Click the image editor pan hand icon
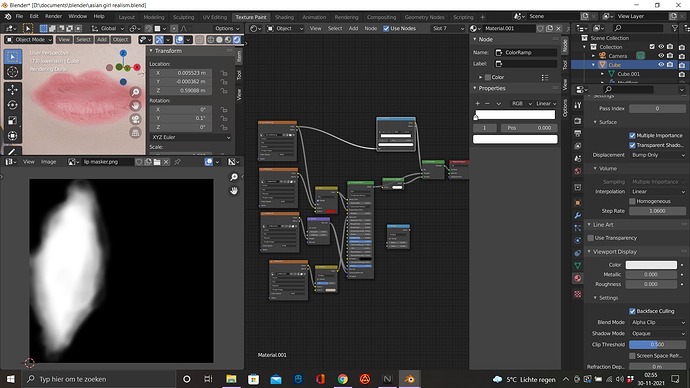The width and height of the screenshot is (690, 388). [x=234, y=190]
